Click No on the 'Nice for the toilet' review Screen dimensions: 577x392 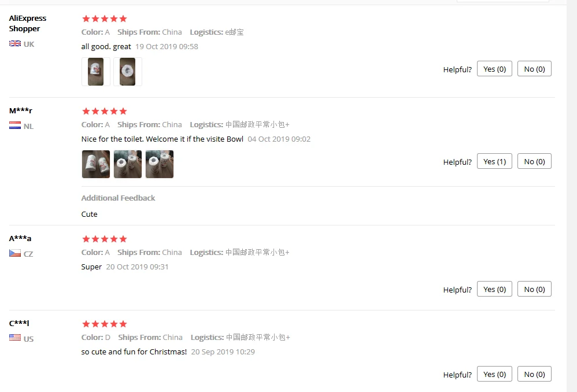tap(534, 161)
